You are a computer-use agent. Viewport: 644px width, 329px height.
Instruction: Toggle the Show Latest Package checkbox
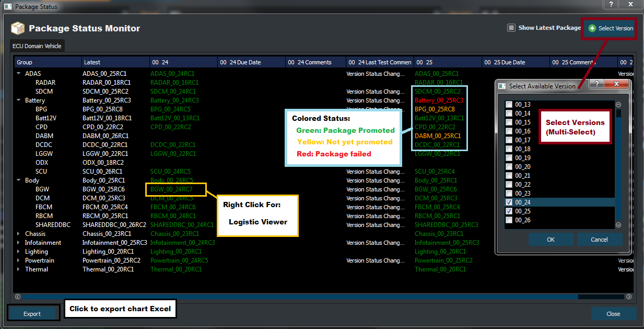tap(511, 28)
